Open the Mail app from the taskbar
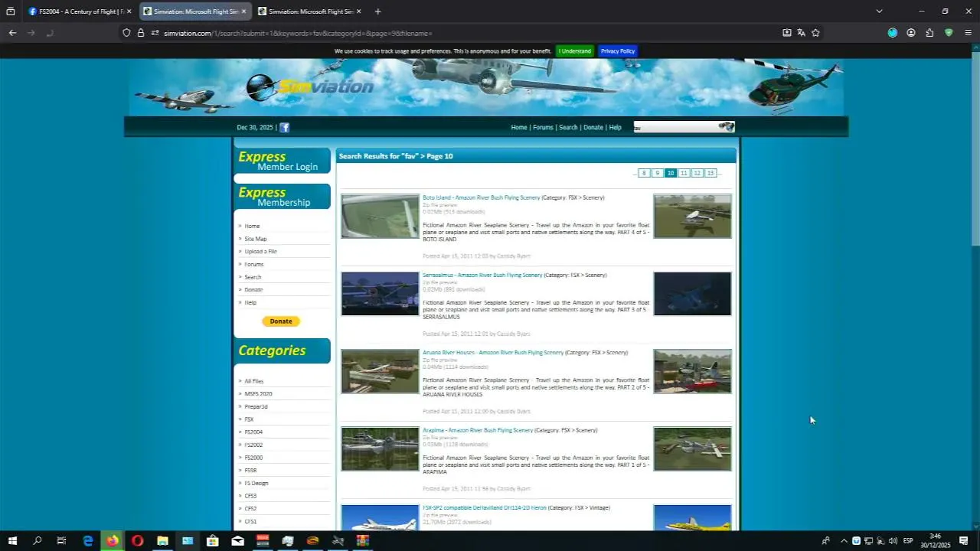The height and width of the screenshot is (551, 980). (x=237, y=541)
